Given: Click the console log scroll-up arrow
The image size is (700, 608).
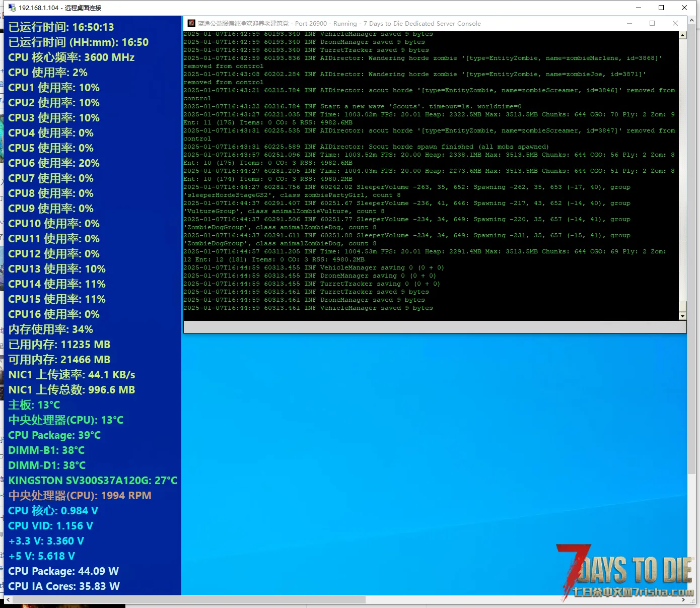Looking at the screenshot, I should [x=682, y=35].
